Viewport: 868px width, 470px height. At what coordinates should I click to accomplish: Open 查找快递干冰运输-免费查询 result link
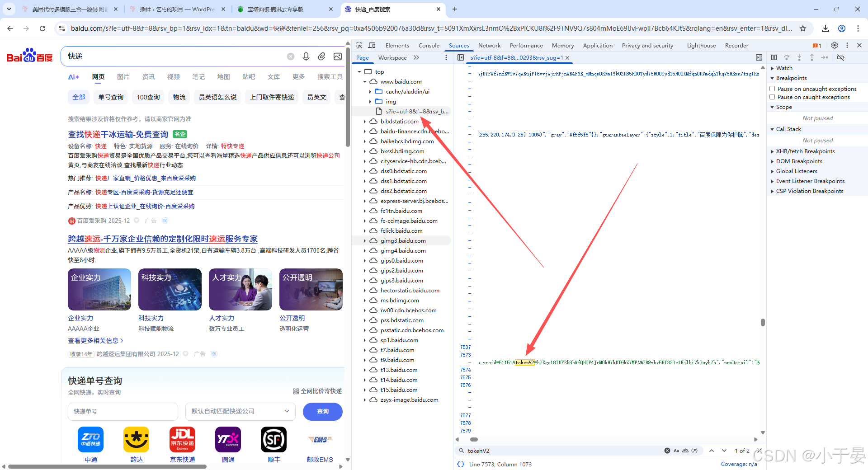pyautogui.click(x=118, y=134)
